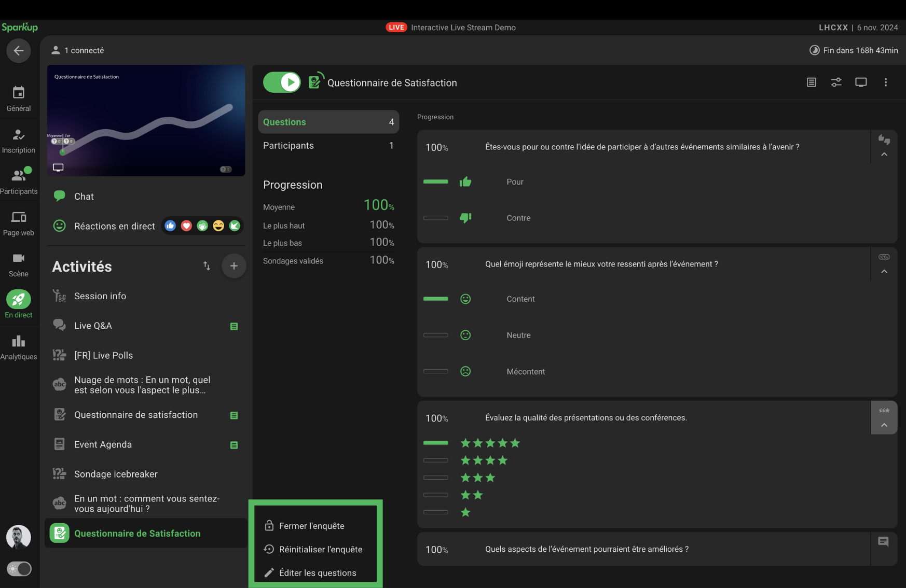Image resolution: width=906 pixels, height=588 pixels.
Task: Open the Live Q&A activity
Action: pos(93,326)
